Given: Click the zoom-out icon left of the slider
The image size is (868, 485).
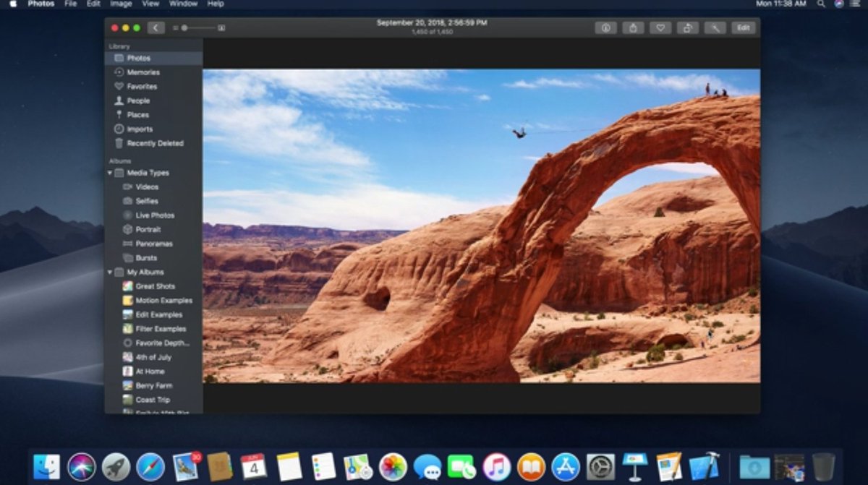Looking at the screenshot, I should click(175, 27).
